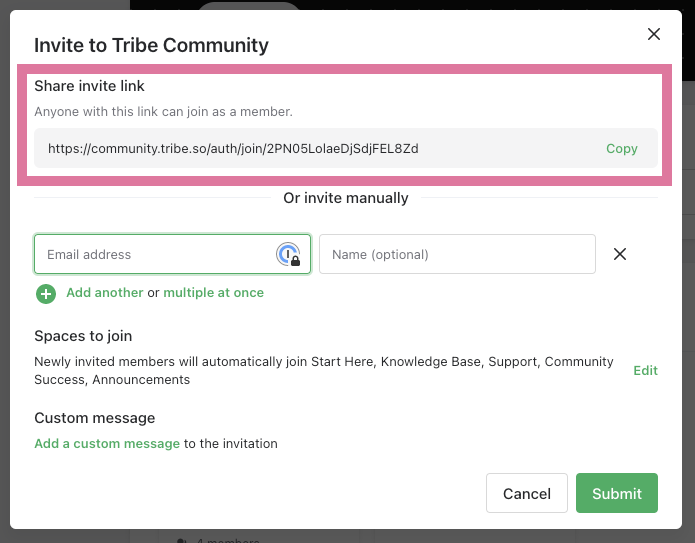Copy the invite link

tap(621, 148)
